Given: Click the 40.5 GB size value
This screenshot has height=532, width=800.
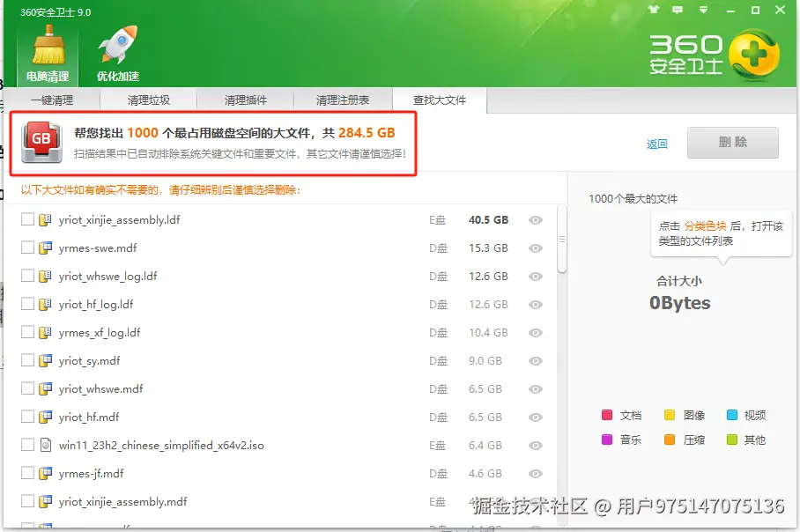Looking at the screenshot, I should pos(488,220).
